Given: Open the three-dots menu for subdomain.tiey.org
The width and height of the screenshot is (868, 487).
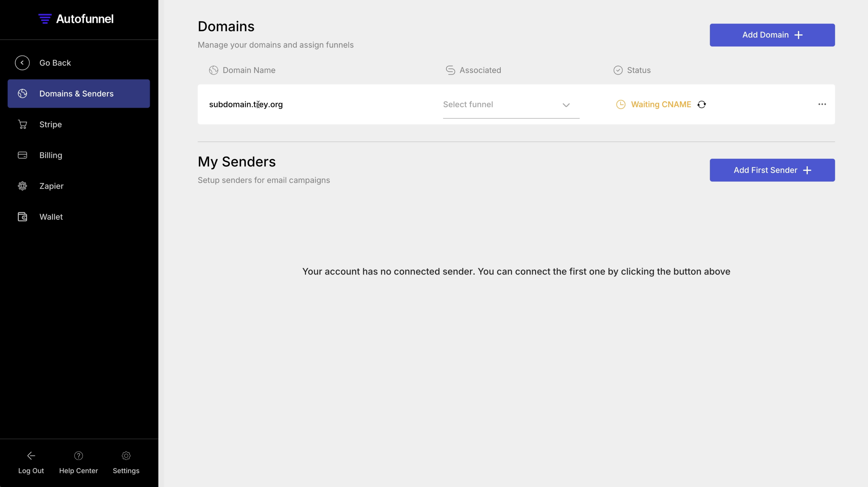Looking at the screenshot, I should click(x=822, y=104).
